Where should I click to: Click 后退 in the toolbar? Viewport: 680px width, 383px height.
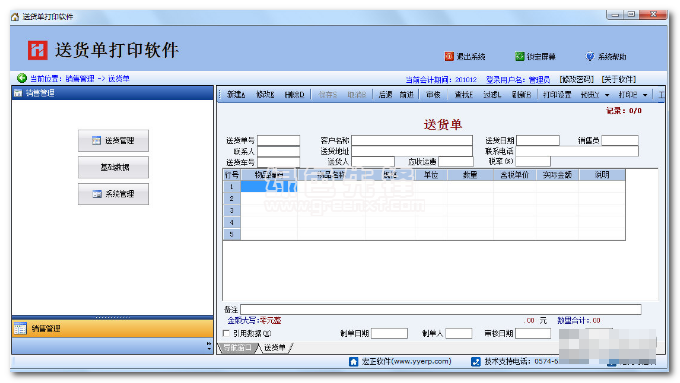[385, 95]
